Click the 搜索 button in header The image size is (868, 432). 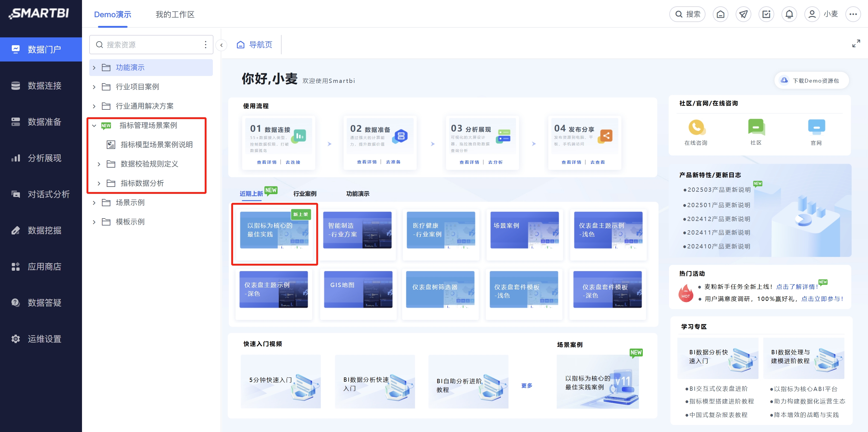point(687,14)
